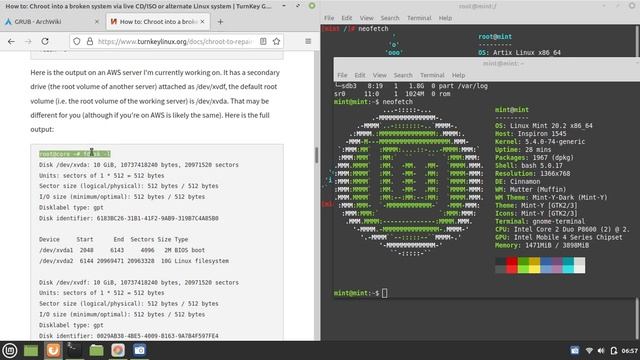Screen dimensions: 640x360
Task: Show site security padlock info
Action: 90,41
